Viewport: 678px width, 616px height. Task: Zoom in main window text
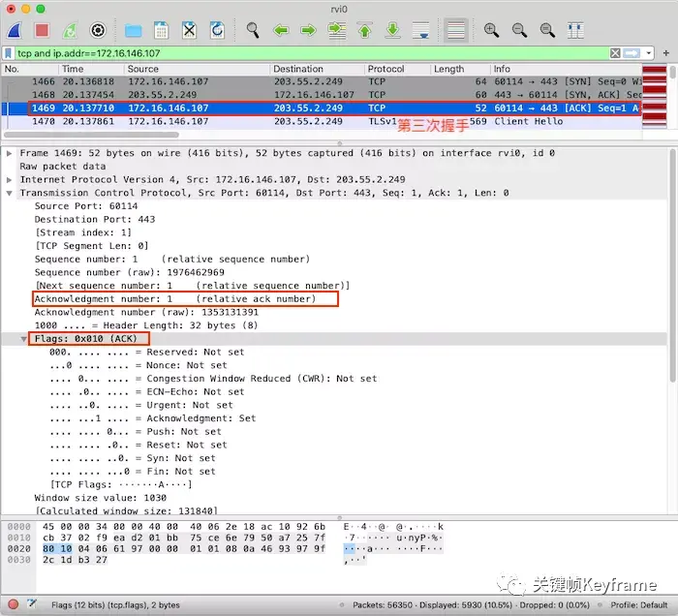coord(491,30)
